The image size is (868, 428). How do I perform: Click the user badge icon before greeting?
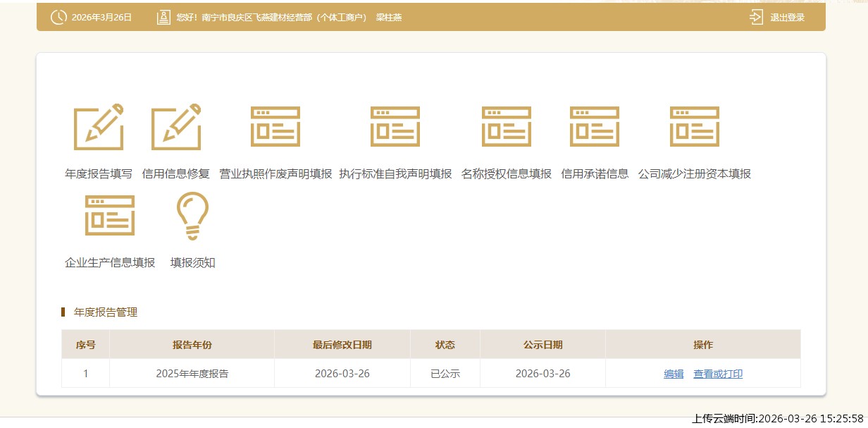[x=163, y=18]
